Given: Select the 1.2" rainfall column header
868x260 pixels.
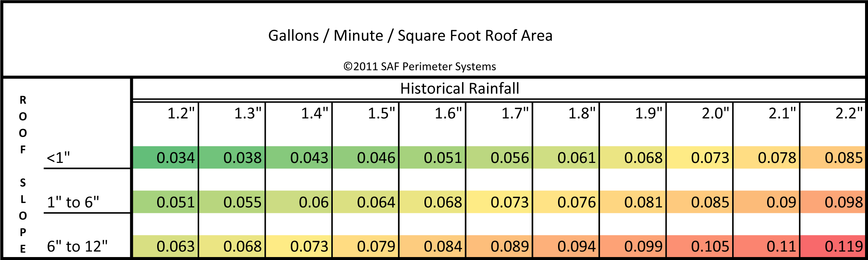Looking at the screenshot, I should click(x=180, y=113).
